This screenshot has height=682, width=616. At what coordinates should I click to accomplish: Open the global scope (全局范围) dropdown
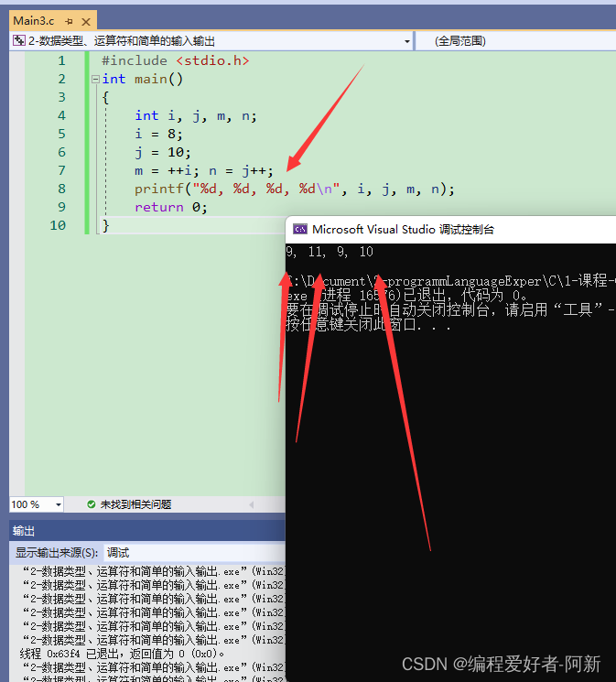click(x=515, y=41)
